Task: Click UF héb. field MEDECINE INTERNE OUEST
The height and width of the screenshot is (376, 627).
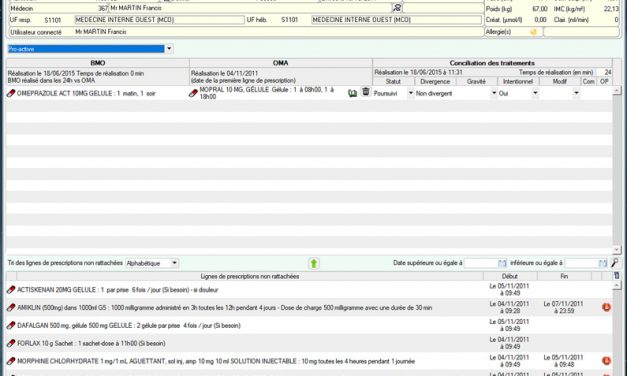Action: tap(397, 20)
